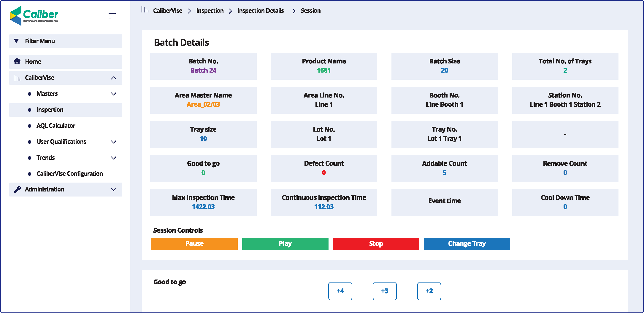Click the red Stop button
This screenshot has height=313, width=644.
point(376,244)
